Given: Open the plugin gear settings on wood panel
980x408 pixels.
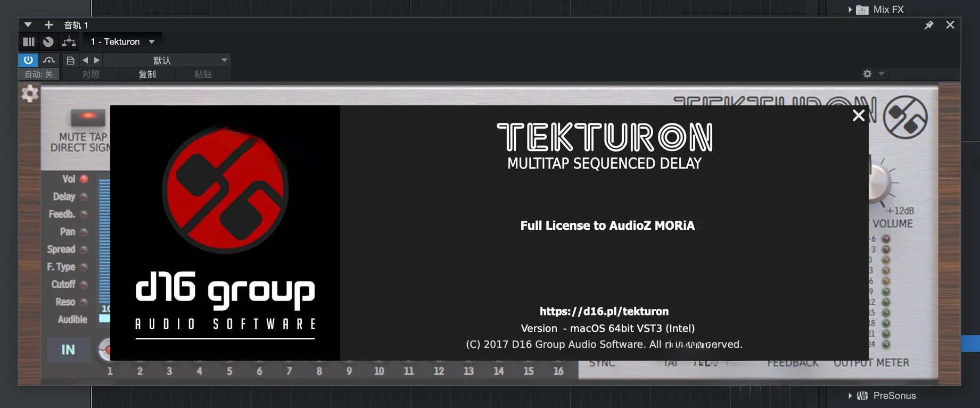Looking at the screenshot, I should click(x=30, y=94).
